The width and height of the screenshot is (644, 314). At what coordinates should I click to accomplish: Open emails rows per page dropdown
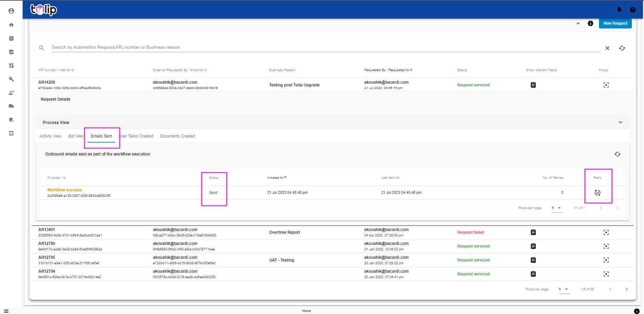557,208
